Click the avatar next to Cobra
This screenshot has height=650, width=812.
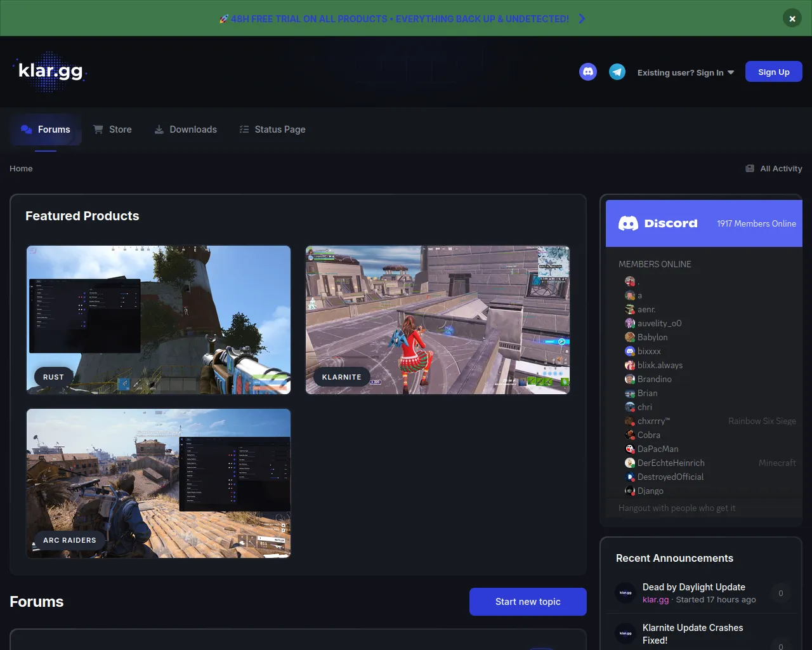630,435
